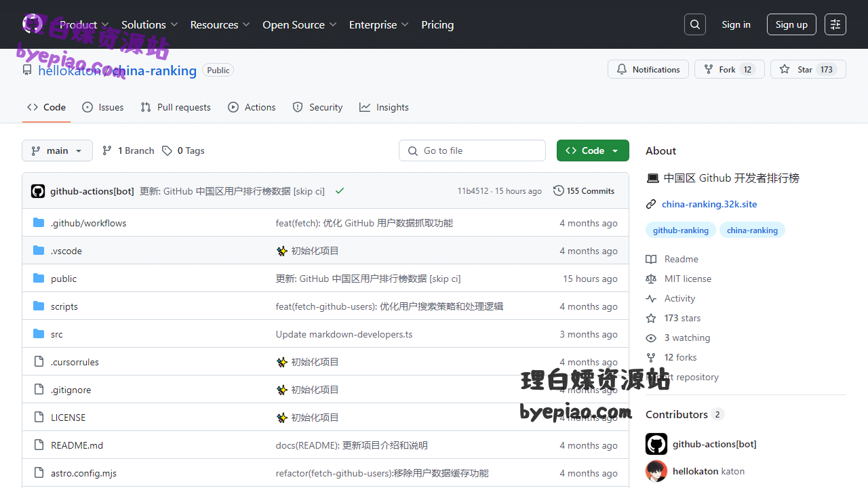This screenshot has height=488, width=868.
Task: Switch to the Security tab
Action: tap(317, 107)
